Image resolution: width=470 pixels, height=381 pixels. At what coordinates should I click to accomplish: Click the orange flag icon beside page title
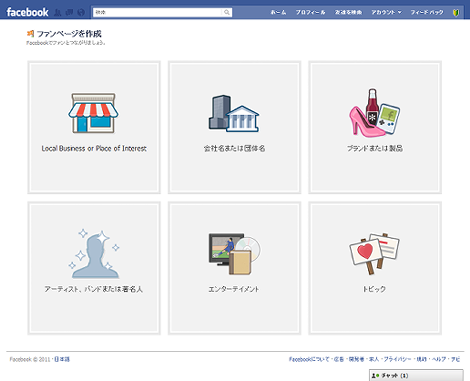point(30,33)
